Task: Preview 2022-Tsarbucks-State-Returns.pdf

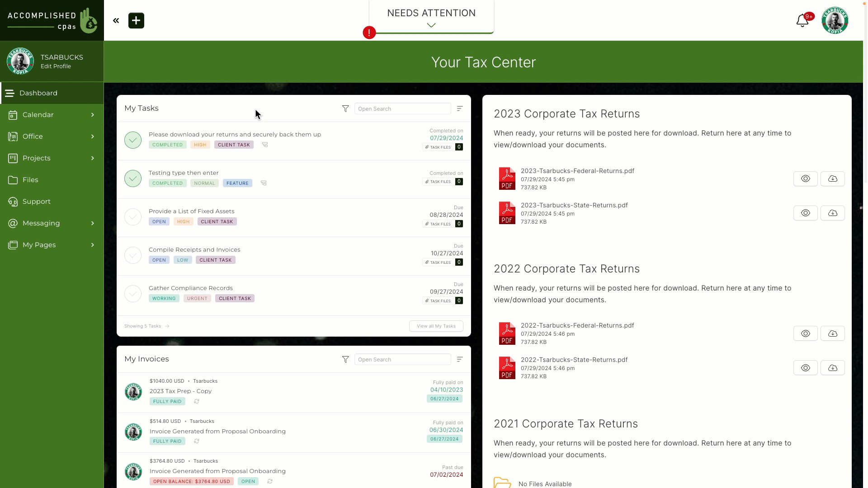Action: pos(806,368)
